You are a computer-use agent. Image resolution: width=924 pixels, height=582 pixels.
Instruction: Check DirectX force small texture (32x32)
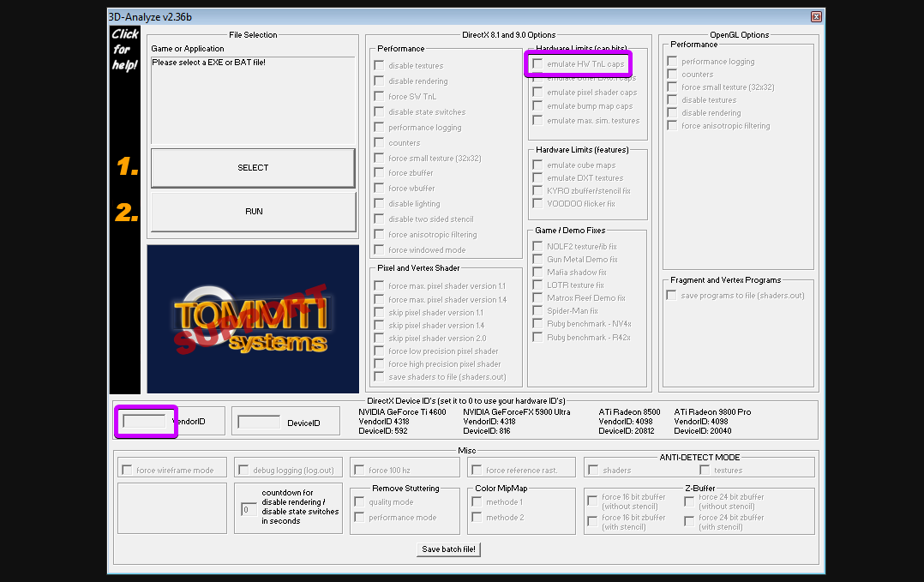(379, 157)
